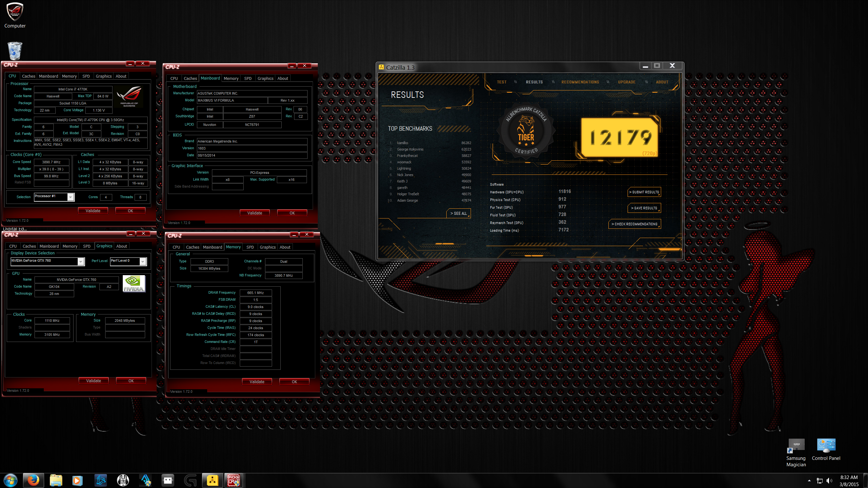Image resolution: width=868 pixels, height=488 pixels.
Task: Click Validate in CPU-Z Graphics window
Action: tap(93, 381)
